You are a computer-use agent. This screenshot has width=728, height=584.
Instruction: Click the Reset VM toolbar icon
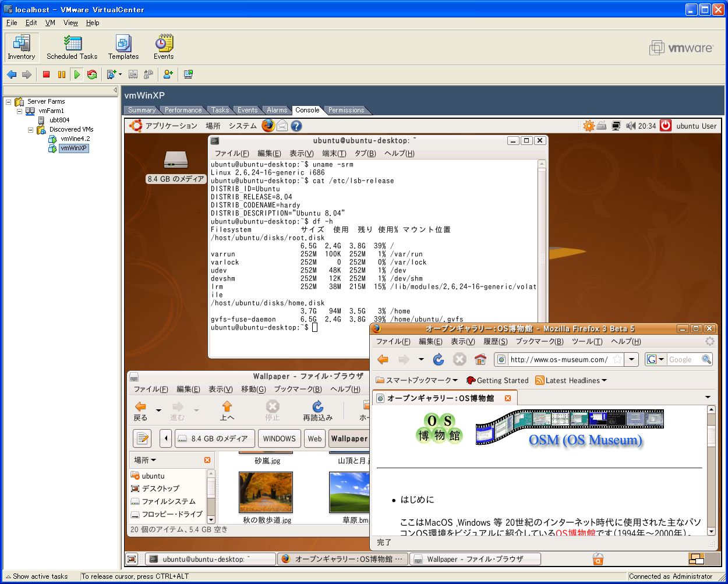click(92, 75)
